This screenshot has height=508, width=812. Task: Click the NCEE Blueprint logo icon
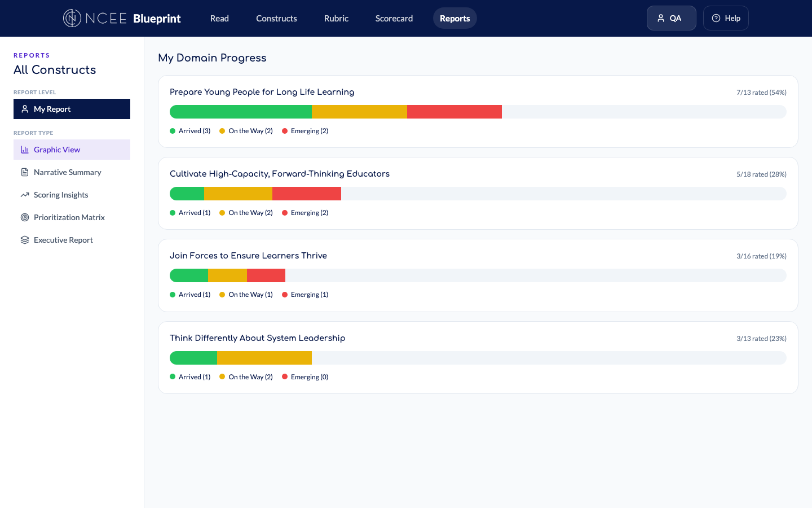pos(72,18)
